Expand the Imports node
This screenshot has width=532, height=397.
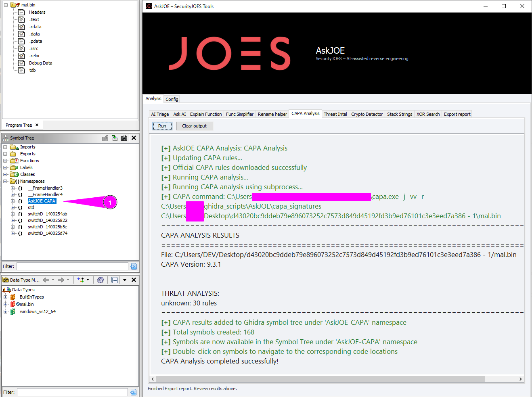pyautogui.click(x=5, y=147)
